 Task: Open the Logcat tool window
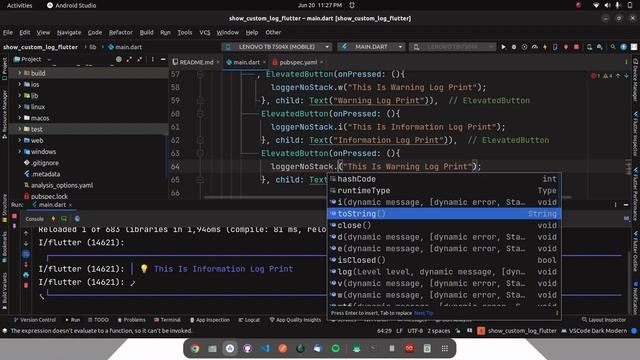click(249, 320)
